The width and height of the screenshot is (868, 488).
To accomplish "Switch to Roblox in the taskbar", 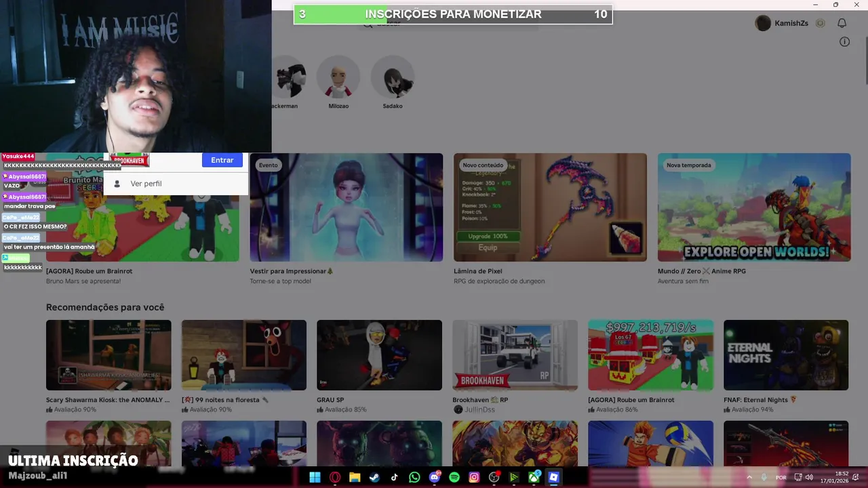I will (553, 477).
